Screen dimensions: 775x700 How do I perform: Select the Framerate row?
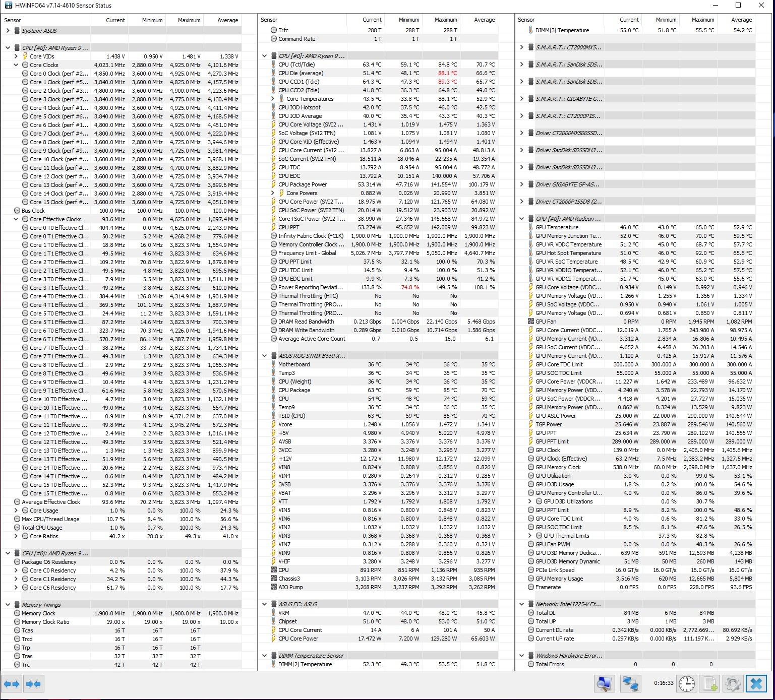coord(635,587)
